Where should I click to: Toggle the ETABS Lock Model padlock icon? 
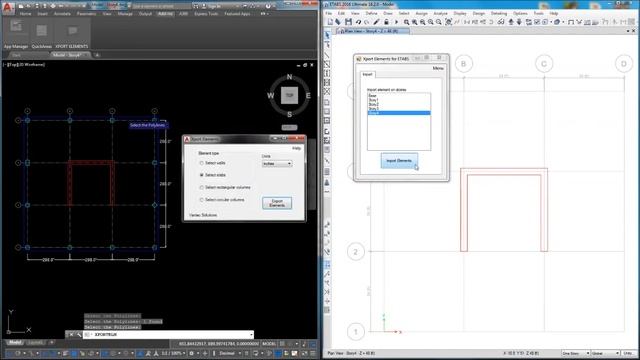click(386, 22)
